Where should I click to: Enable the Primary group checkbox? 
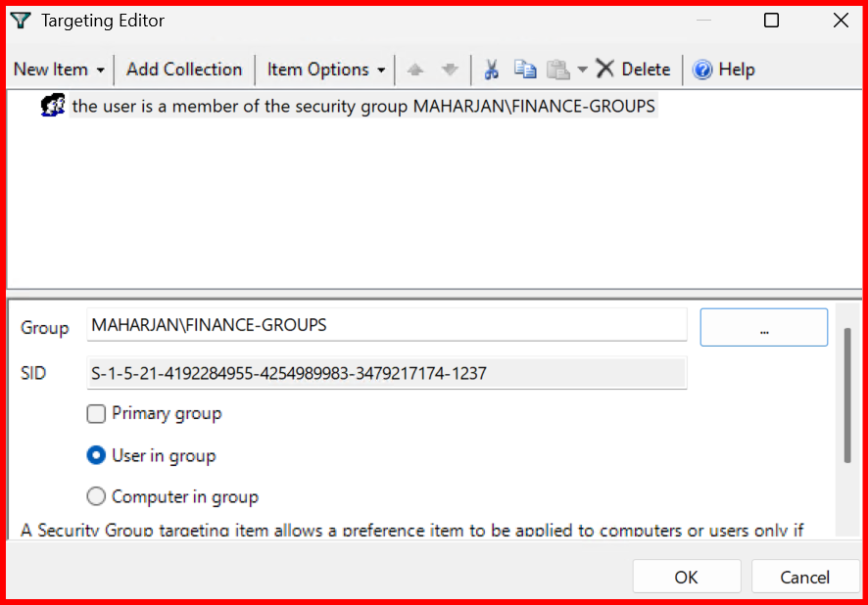pyautogui.click(x=96, y=414)
